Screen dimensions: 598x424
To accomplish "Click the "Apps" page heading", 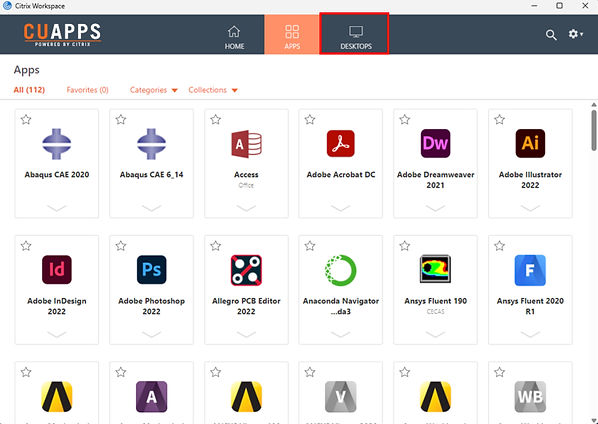I will click(x=26, y=70).
